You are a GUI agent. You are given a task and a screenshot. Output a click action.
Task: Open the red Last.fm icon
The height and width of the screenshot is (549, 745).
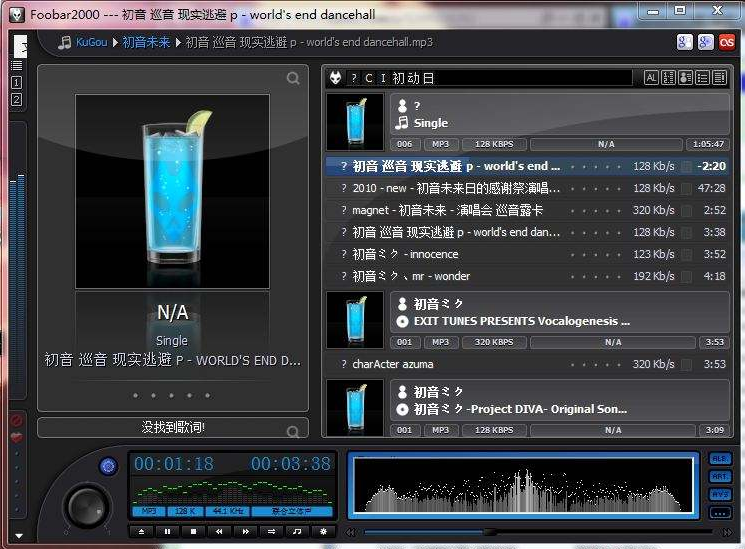pos(726,42)
